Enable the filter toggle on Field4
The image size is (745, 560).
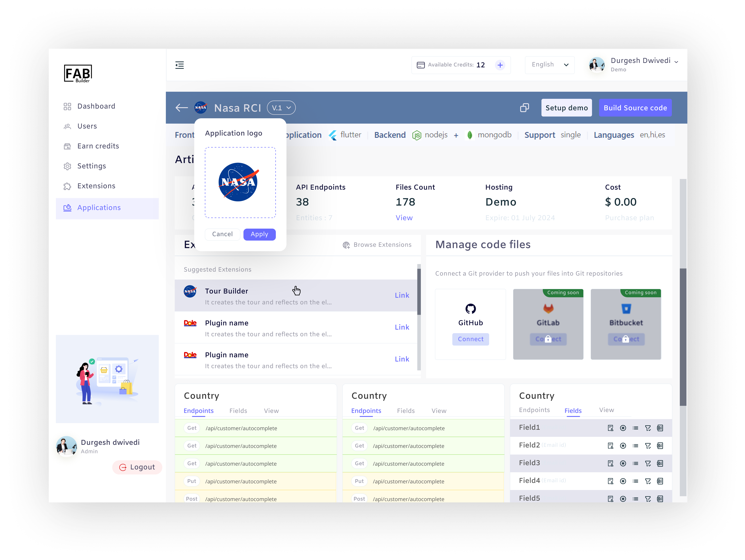coord(648,481)
